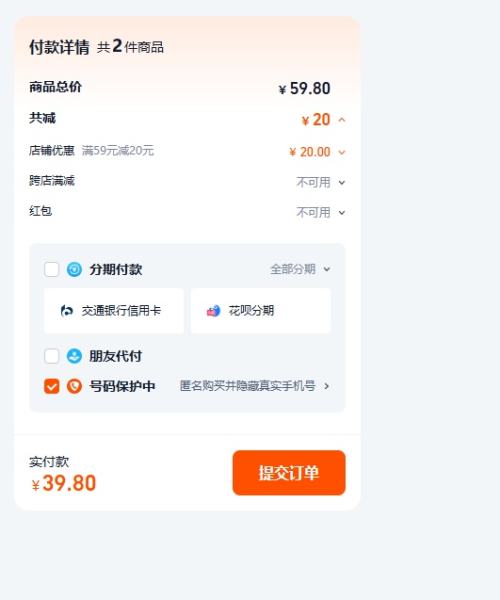Viewport: 500px width, 600px height.
Task: Click the blue 朋友代付 person icon
Action: click(74, 356)
